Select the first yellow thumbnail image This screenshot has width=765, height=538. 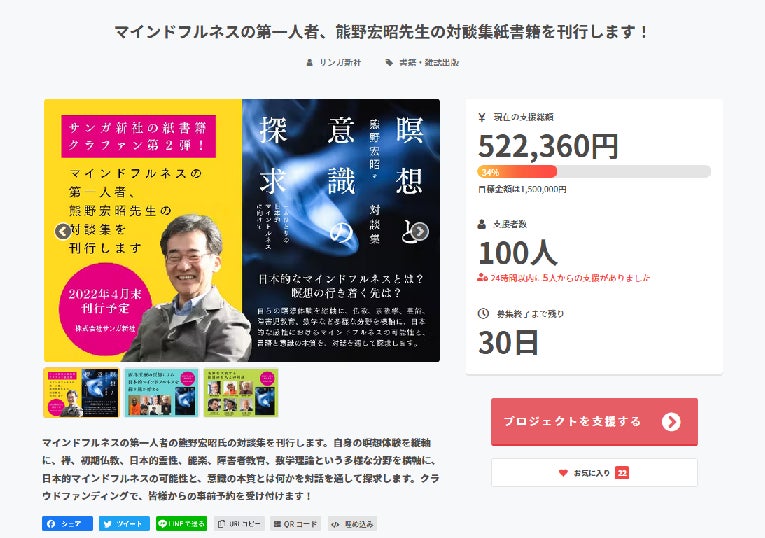pos(81,393)
